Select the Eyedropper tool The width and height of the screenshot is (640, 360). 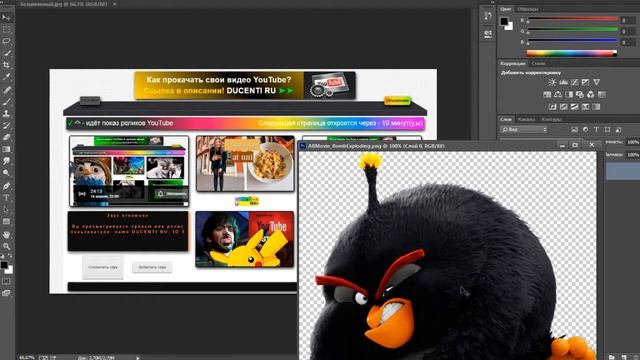(x=6, y=77)
